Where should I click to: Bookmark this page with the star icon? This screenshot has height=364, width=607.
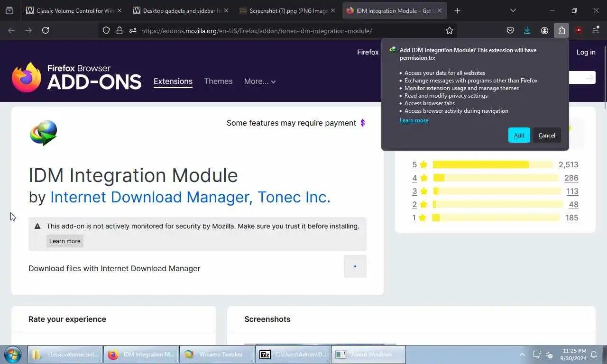click(x=450, y=30)
